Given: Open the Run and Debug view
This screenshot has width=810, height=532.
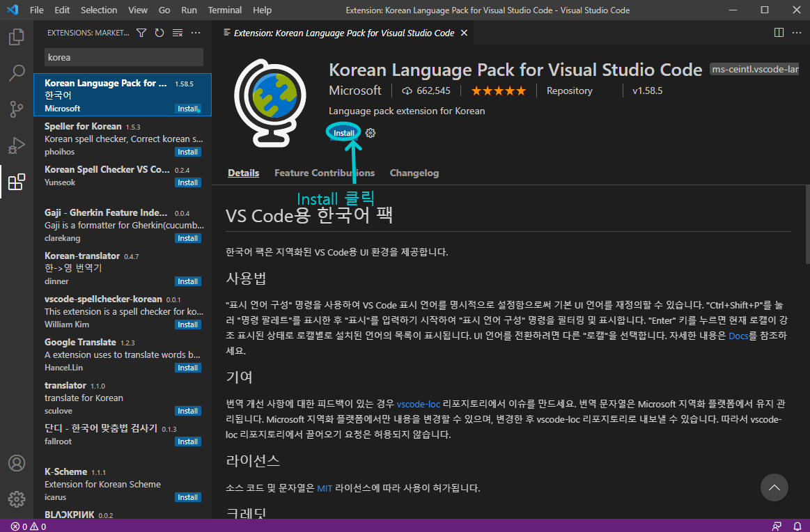Looking at the screenshot, I should 17,146.
